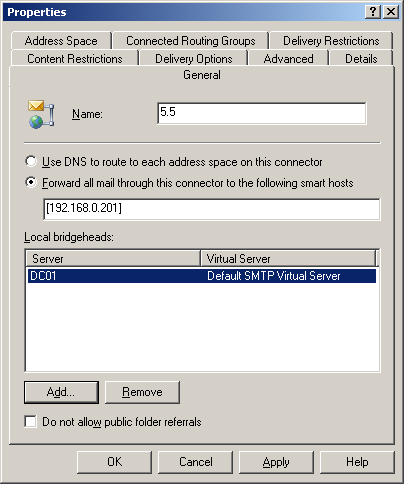Image resolution: width=404 pixels, height=484 pixels.
Task: Switch to Delivery Options tab
Action: [x=194, y=59]
